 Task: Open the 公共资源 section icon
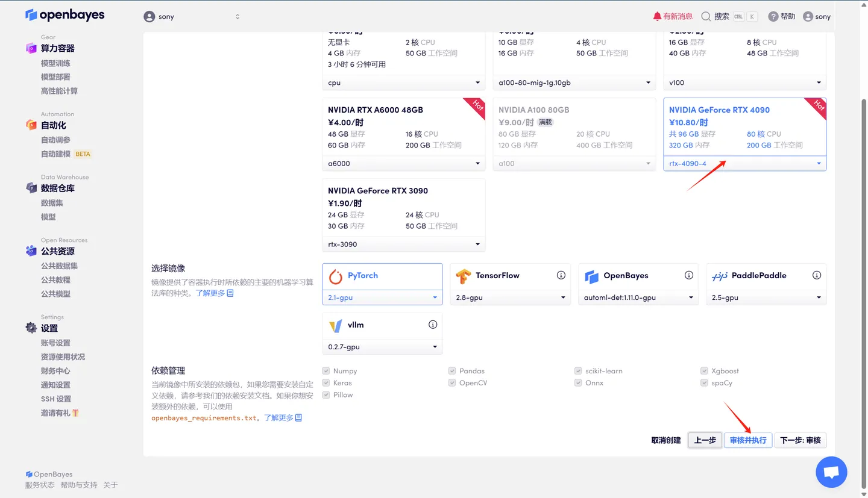[31, 251]
